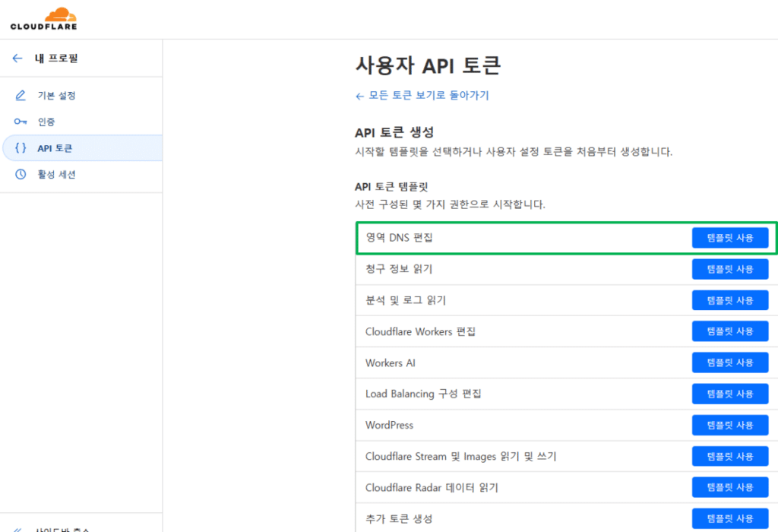778x532 pixels.
Task: Open 인증 in the sidebar
Action: pos(46,122)
